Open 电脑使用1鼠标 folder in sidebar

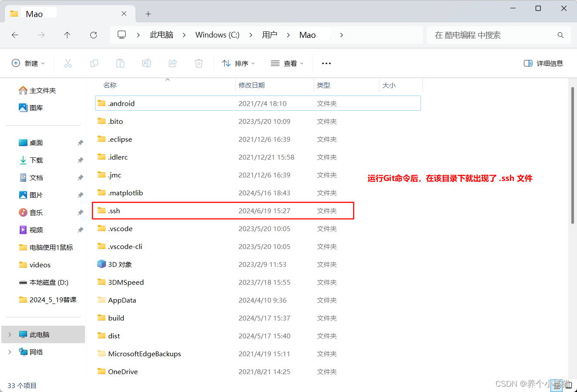click(x=46, y=247)
